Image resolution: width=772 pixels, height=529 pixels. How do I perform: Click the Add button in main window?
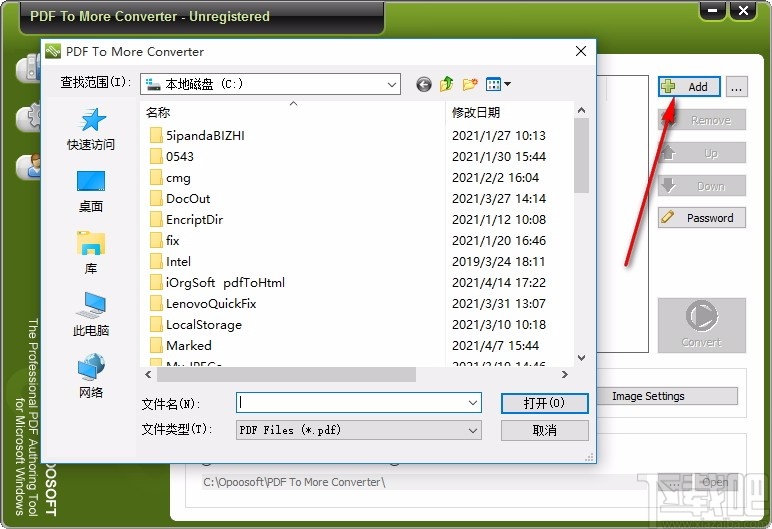(689, 87)
